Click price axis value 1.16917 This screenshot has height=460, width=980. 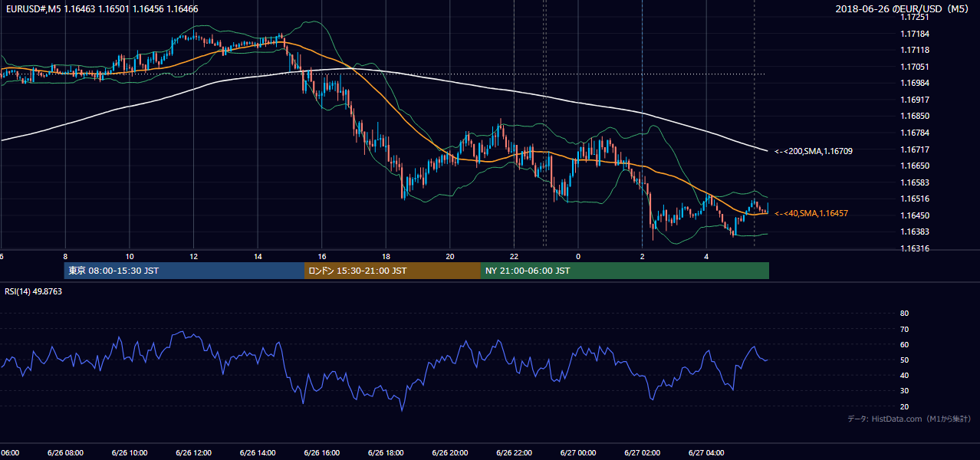tap(915, 100)
